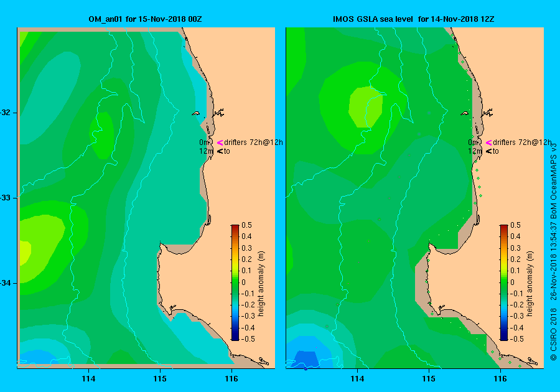Click the "0.5" colorbar value in IMOS GSLA map

[515, 225]
